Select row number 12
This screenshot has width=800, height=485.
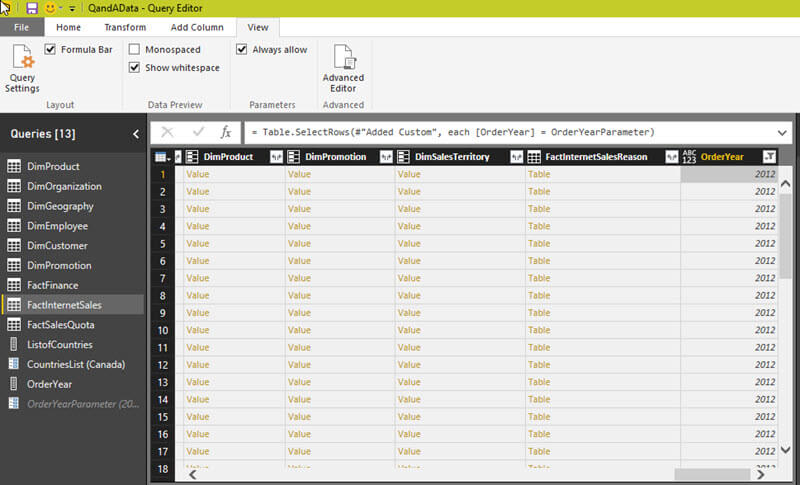(x=163, y=365)
